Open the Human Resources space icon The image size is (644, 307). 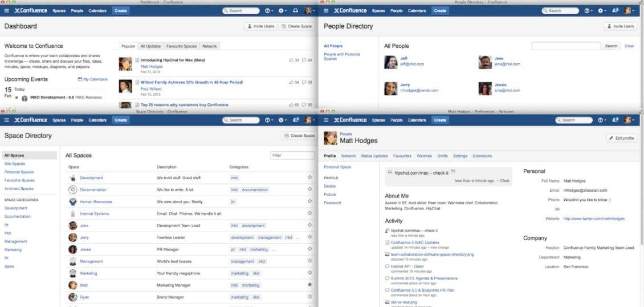[73, 202]
